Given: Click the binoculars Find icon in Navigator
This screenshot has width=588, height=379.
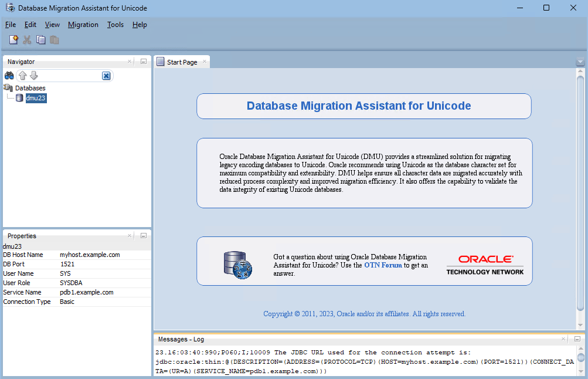Looking at the screenshot, I should click(9, 76).
